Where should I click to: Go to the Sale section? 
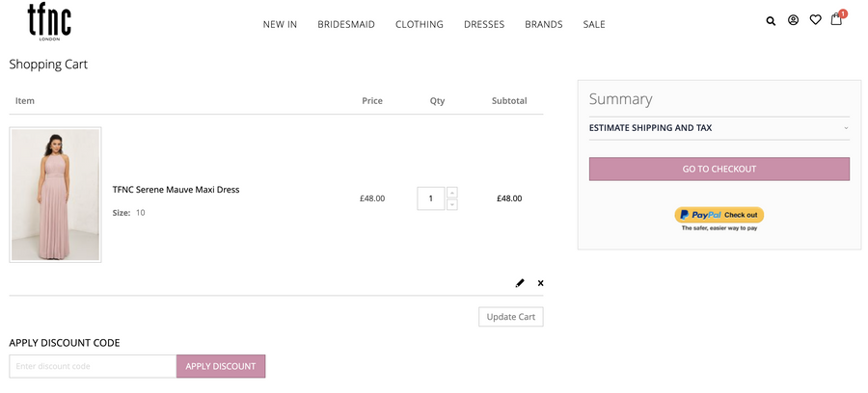[594, 24]
